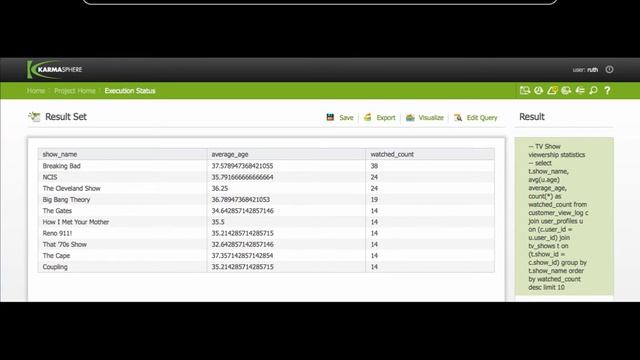Click the list lines icon in green bar

pyautogui.click(x=580, y=90)
